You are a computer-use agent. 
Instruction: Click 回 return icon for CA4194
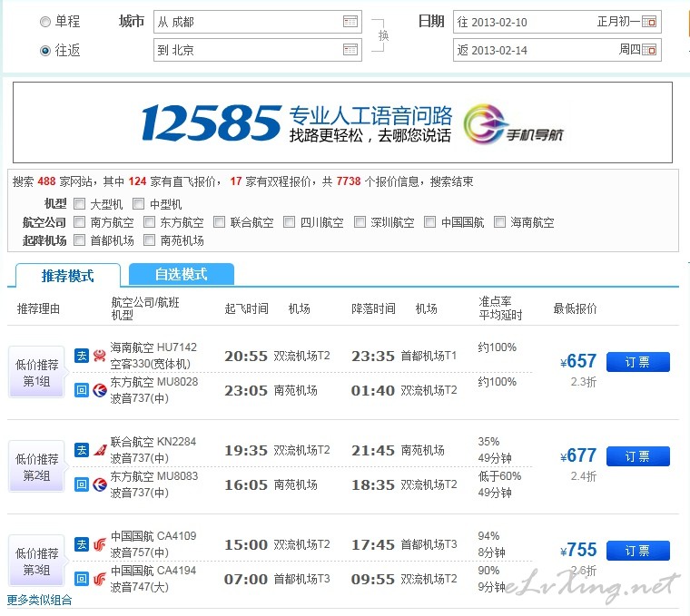coord(82,579)
